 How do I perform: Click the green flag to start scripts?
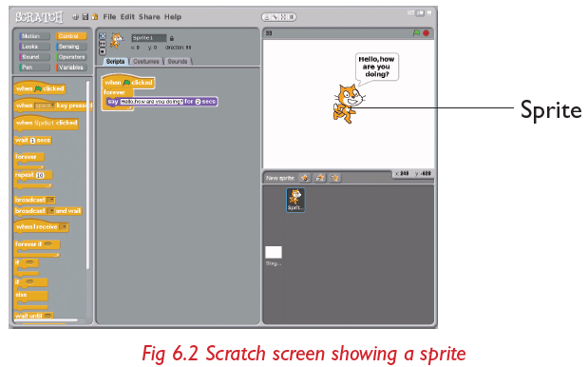coord(416,33)
